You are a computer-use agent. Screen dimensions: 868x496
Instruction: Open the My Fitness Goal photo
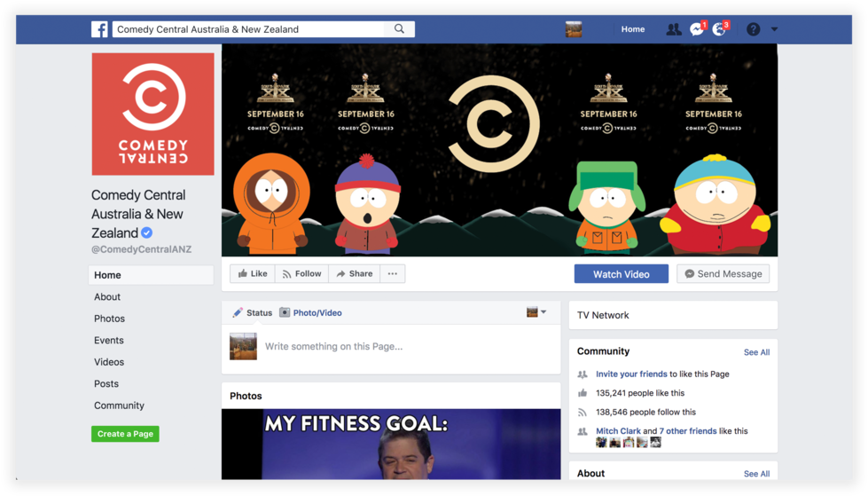[x=391, y=445]
